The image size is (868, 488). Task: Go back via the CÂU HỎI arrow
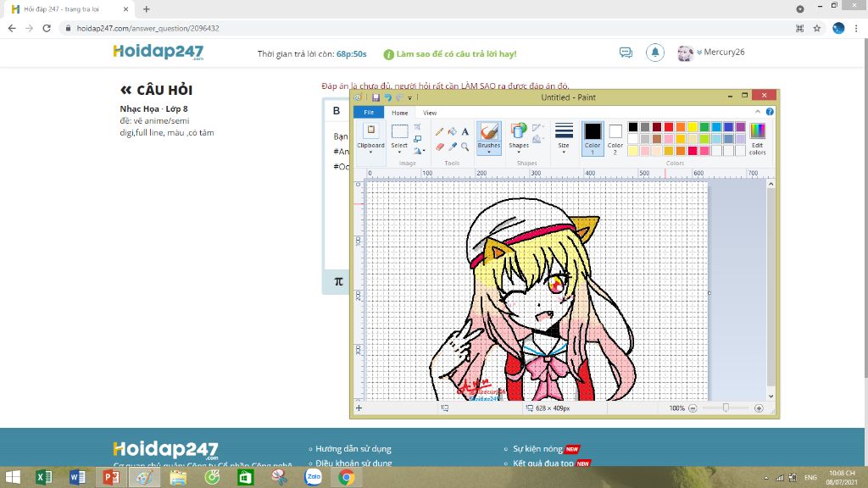[x=125, y=90]
